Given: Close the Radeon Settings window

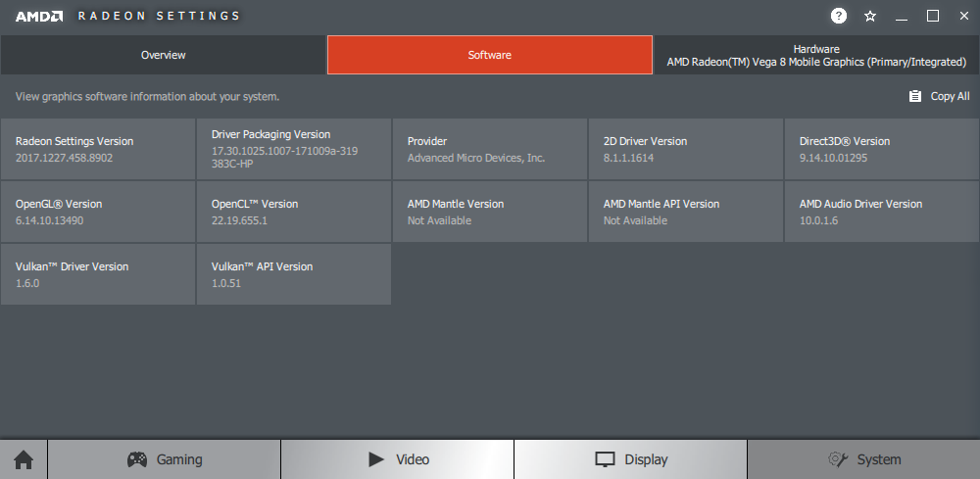Looking at the screenshot, I should click(x=963, y=17).
